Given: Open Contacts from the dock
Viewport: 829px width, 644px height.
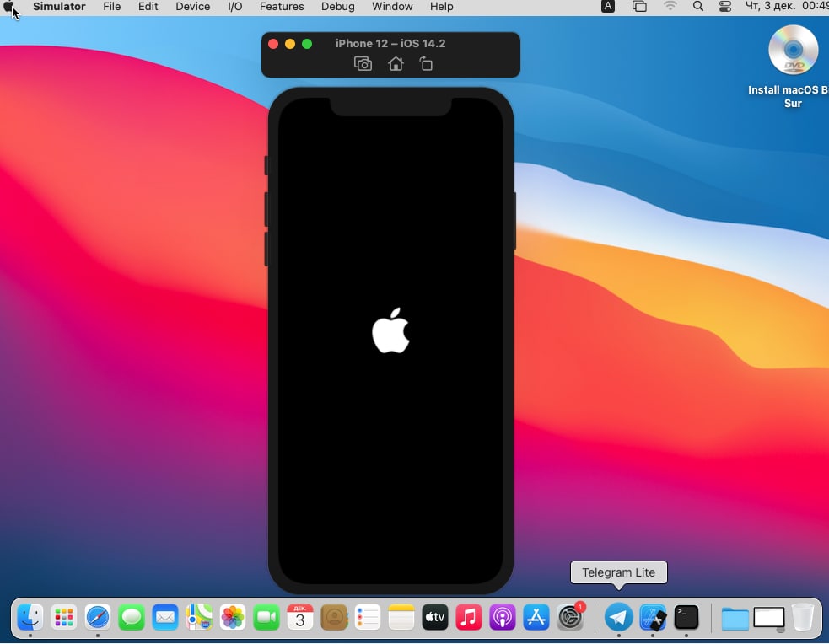Looking at the screenshot, I should pos(334,616).
